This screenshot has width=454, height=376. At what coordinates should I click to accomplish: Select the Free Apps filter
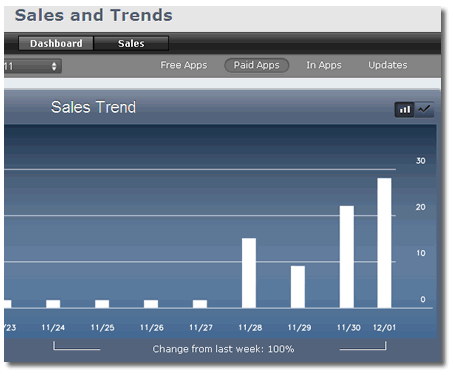click(184, 65)
